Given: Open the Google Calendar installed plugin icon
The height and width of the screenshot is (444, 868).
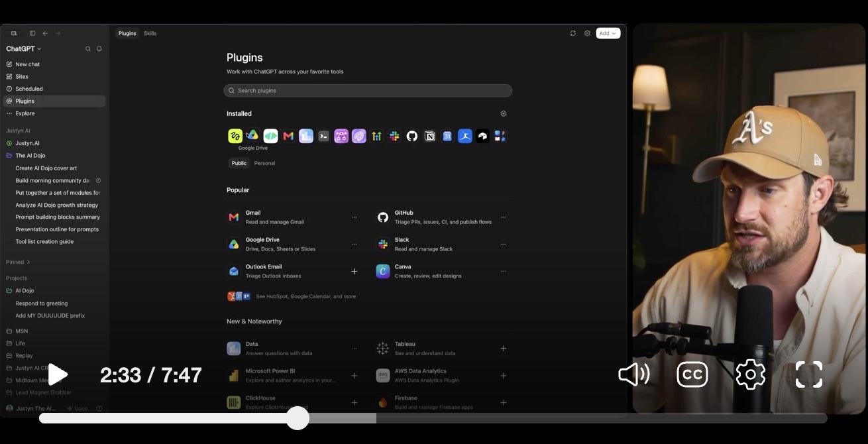Looking at the screenshot, I should pyautogui.click(x=447, y=136).
